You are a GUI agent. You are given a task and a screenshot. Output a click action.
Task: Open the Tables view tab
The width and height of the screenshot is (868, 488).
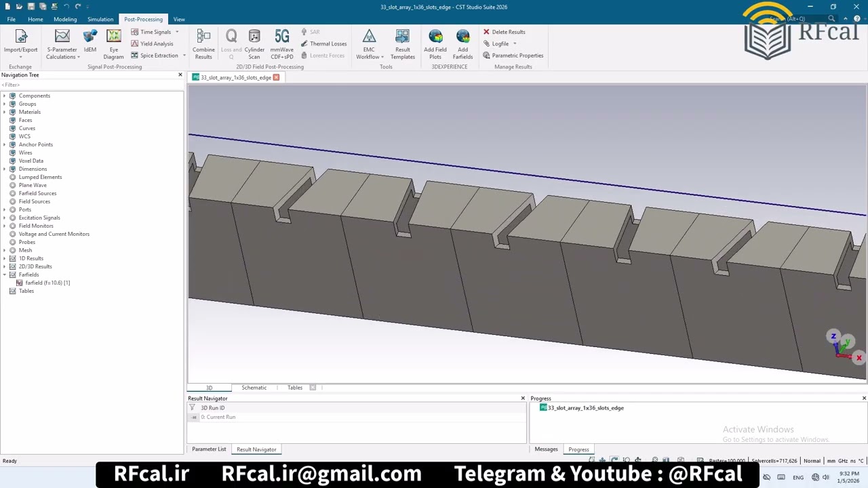[295, 388]
